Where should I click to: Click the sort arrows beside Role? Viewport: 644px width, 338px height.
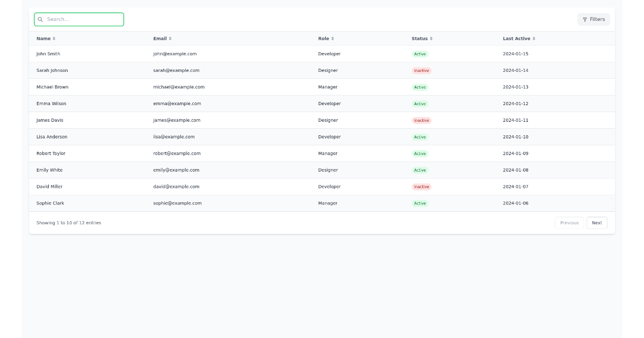[334, 38]
